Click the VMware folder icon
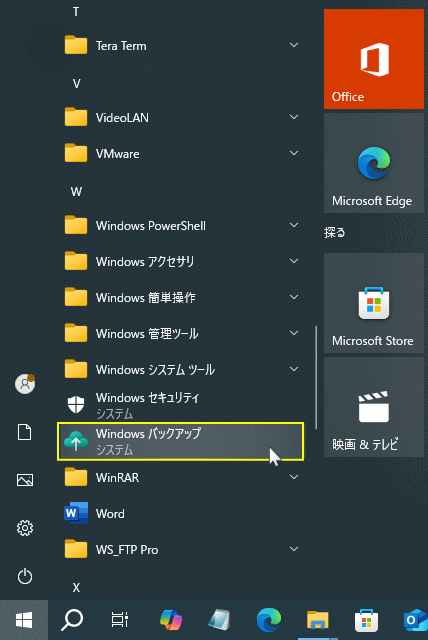 (76, 153)
